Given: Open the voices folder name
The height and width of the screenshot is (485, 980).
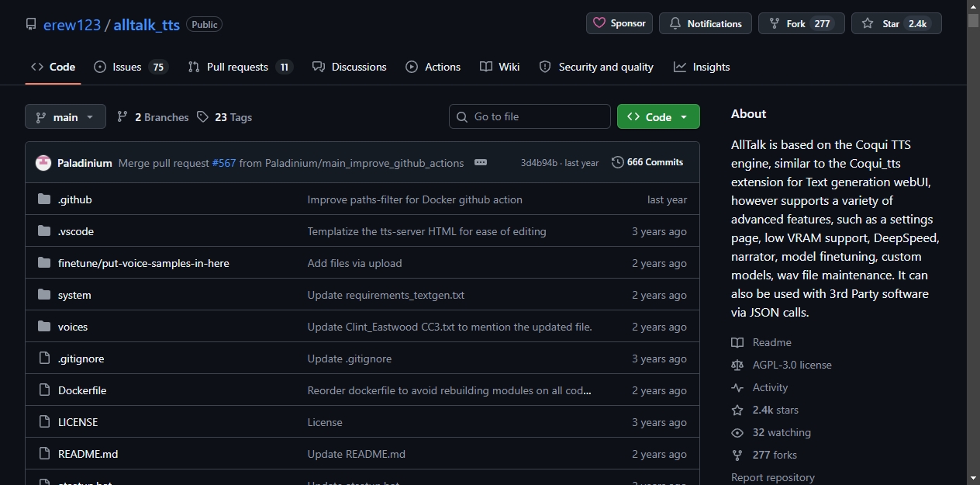Looking at the screenshot, I should point(73,327).
